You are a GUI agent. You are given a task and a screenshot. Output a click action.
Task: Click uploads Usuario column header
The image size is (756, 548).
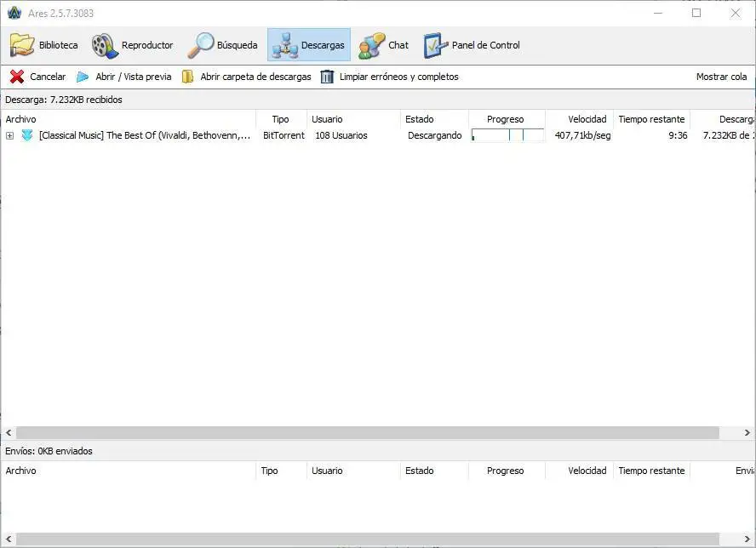353,471
